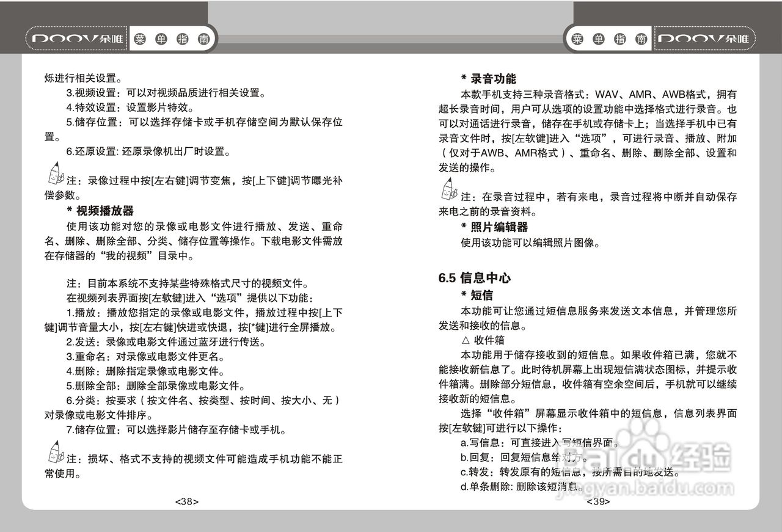
Task: Select the line 5.删除全部
Action: coord(156,385)
